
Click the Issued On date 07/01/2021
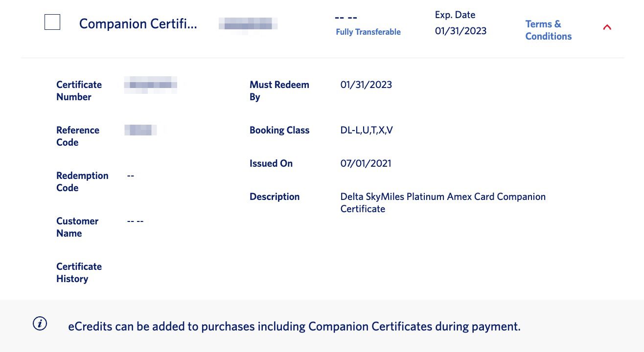coord(366,163)
